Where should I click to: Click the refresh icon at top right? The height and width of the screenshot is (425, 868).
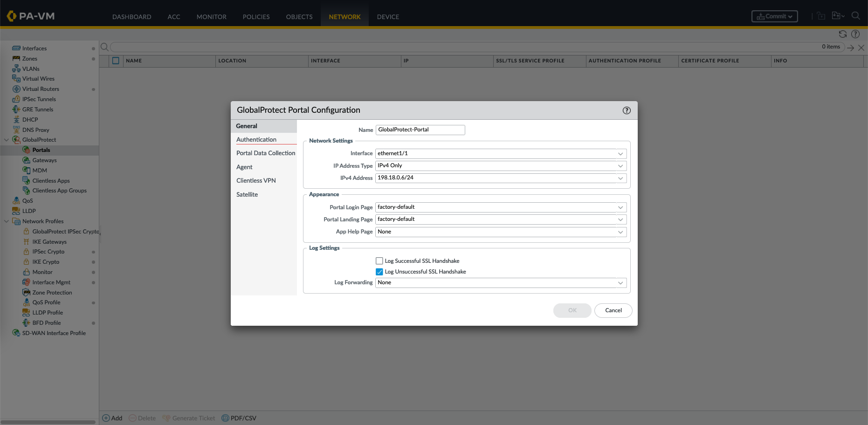[x=842, y=34]
